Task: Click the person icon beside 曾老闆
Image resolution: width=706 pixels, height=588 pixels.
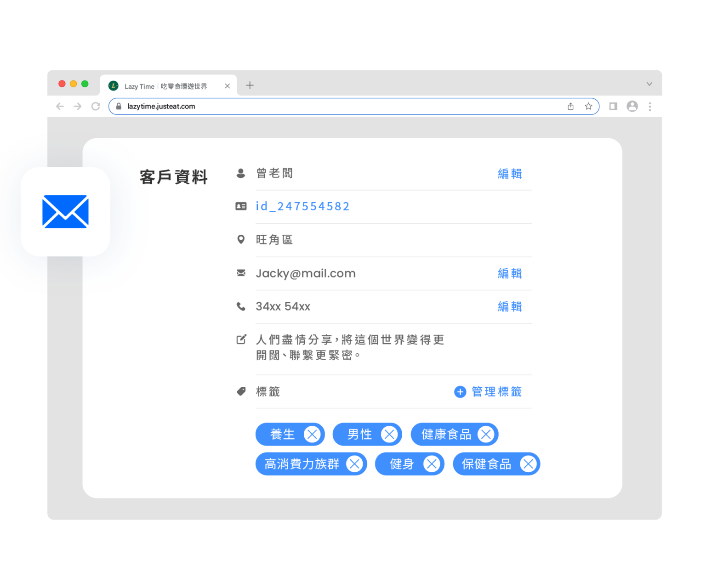Action: pyautogui.click(x=240, y=173)
